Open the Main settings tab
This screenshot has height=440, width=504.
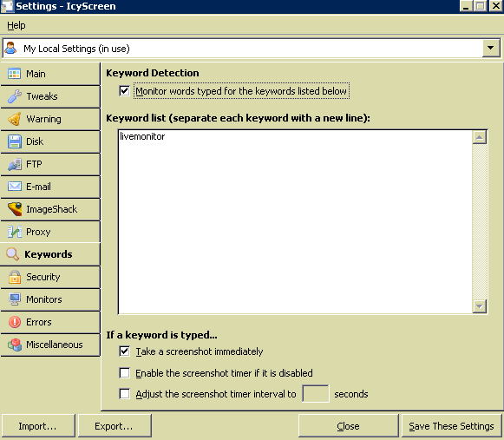click(50, 74)
